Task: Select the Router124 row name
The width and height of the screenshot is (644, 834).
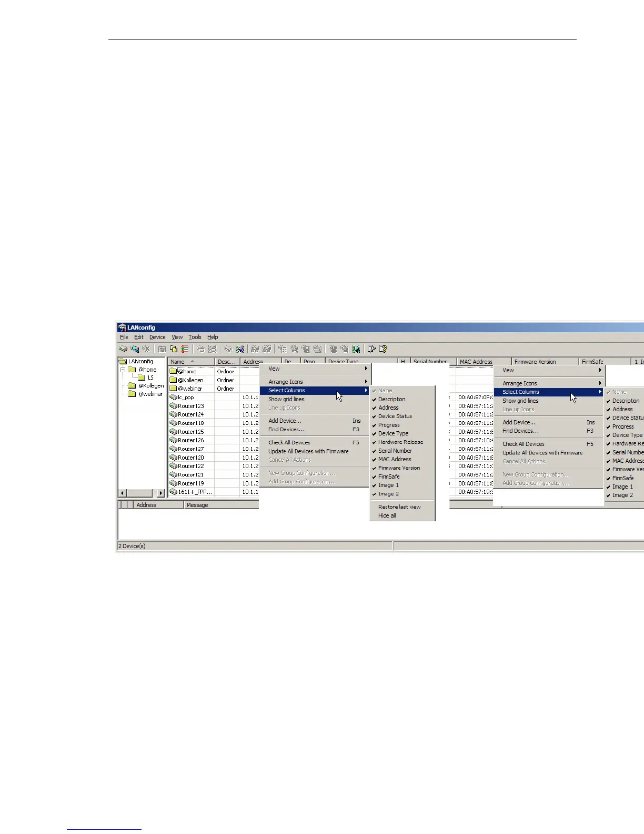Action: [191, 414]
